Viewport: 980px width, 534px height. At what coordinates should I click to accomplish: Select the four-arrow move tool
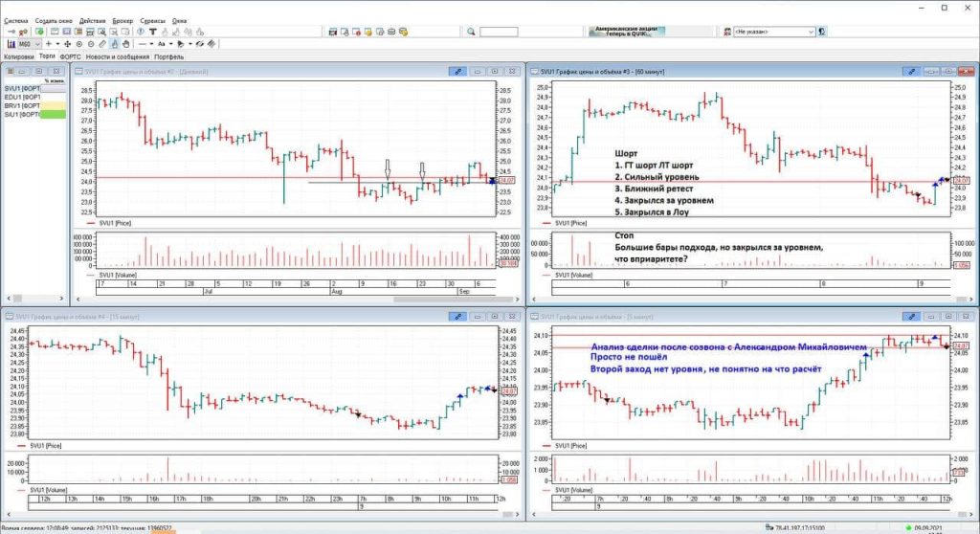coord(68,44)
